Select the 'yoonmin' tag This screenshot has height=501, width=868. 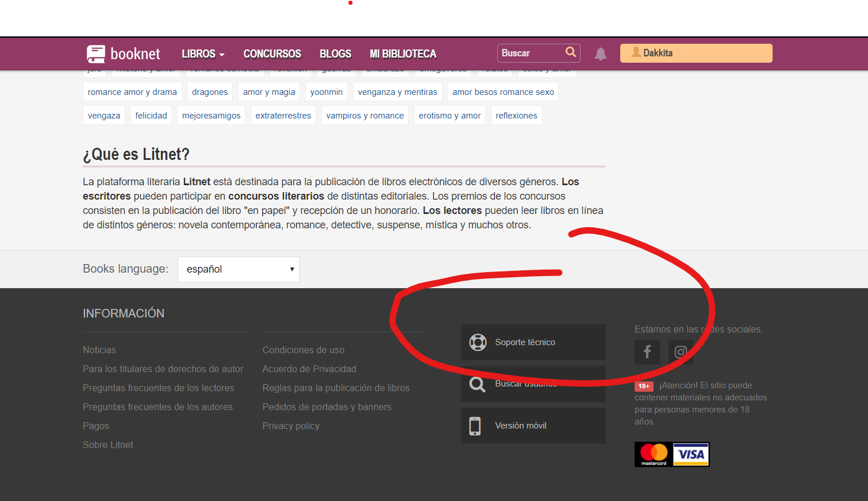tap(327, 92)
